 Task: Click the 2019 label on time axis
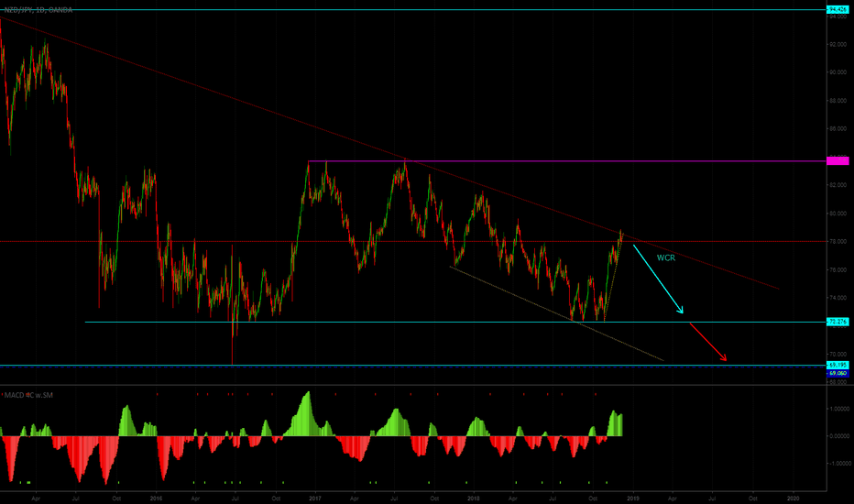point(633,498)
